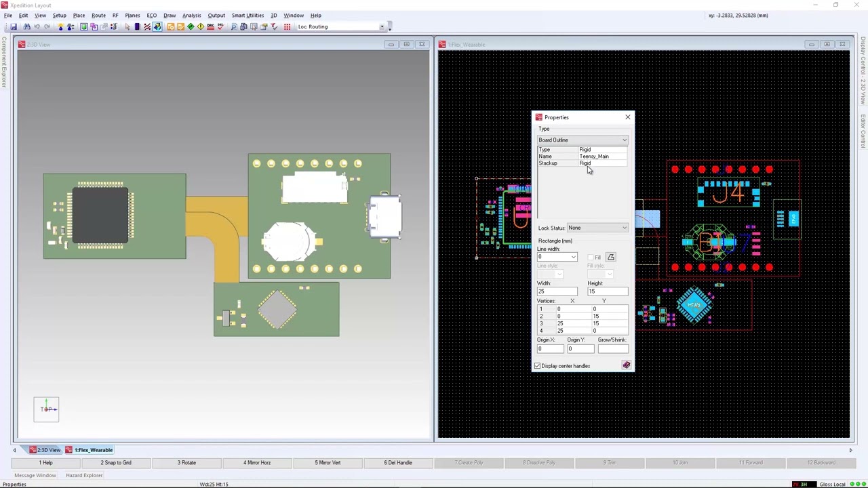Select the Name value Teensy_Main
The width and height of the screenshot is (868, 488).
pyautogui.click(x=594, y=157)
